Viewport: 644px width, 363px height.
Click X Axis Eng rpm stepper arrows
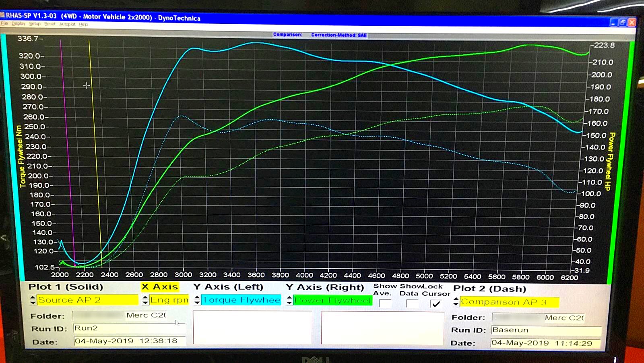145,300
